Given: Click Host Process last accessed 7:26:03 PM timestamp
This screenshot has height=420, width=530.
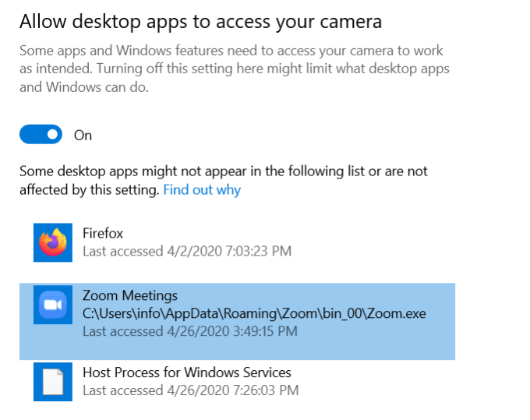Looking at the screenshot, I should coord(190,390).
